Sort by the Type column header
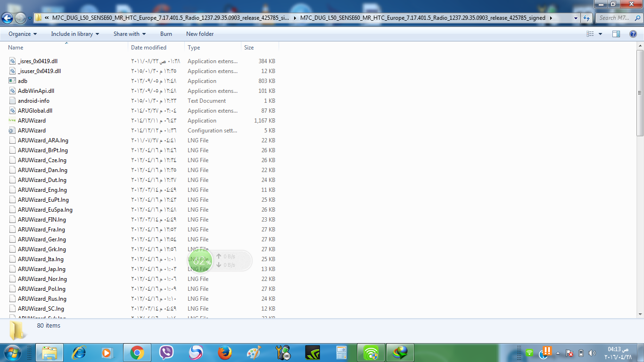 213,48
